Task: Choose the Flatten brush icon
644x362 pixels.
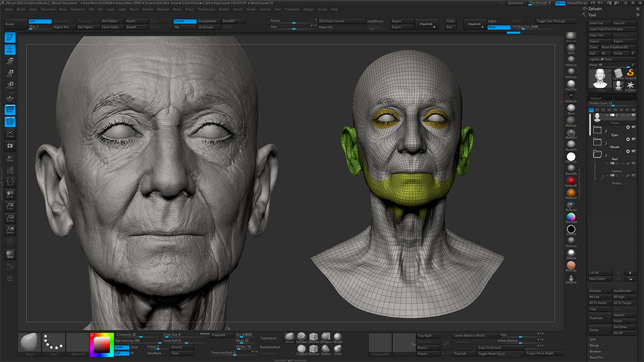Action: coord(326,350)
